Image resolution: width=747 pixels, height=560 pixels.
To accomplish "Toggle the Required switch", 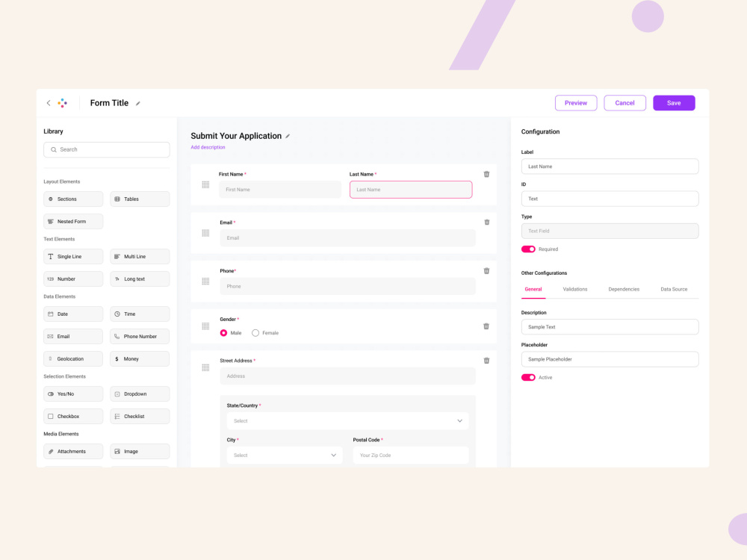I will [528, 249].
